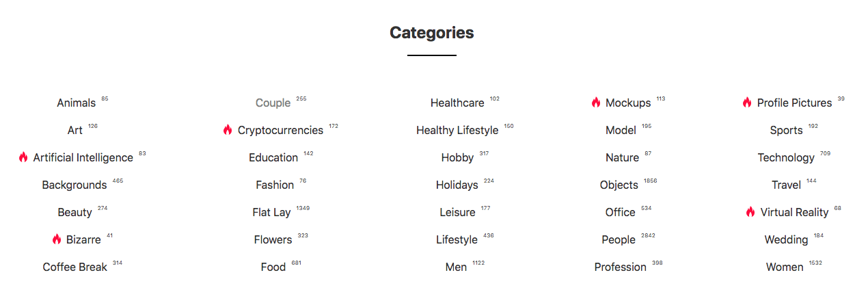This screenshot has height=301, width=868.
Task: Browse the People category
Action: 619,240
